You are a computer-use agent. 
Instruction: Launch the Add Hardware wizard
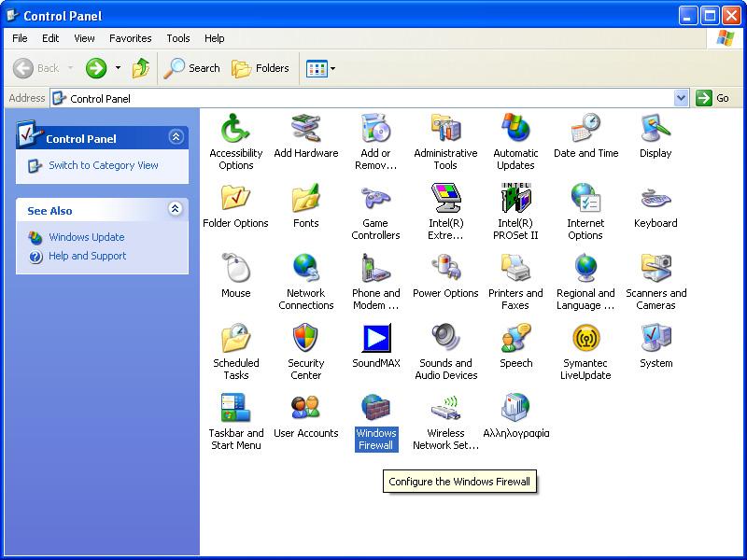pyautogui.click(x=306, y=136)
